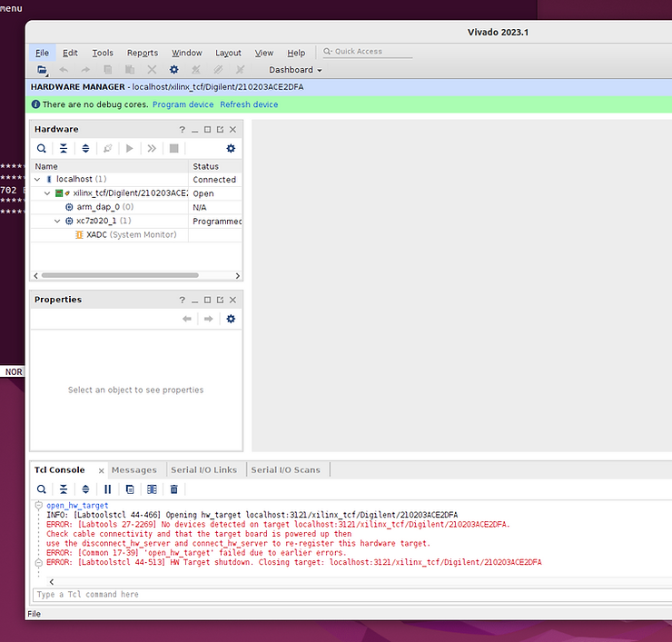Click the Status column header

(x=215, y=166)
